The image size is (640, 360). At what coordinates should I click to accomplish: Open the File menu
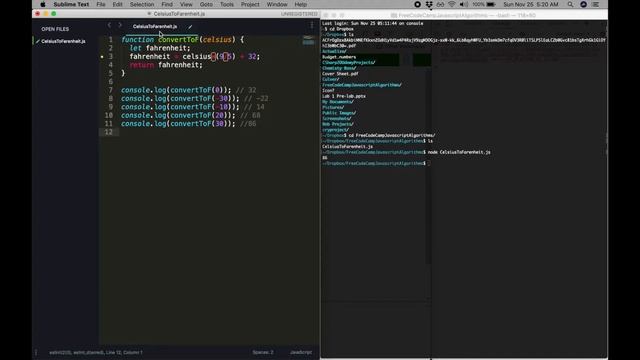(101, 4)
